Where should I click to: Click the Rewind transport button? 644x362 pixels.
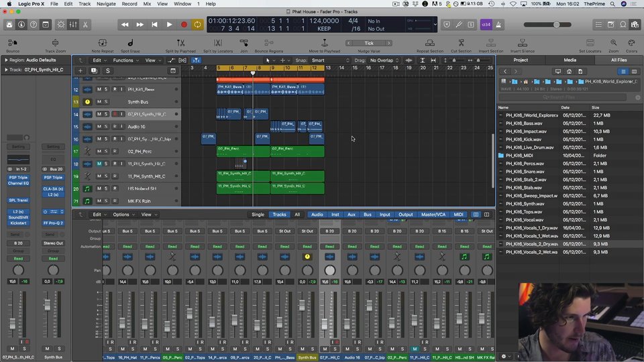click(125, 25)
